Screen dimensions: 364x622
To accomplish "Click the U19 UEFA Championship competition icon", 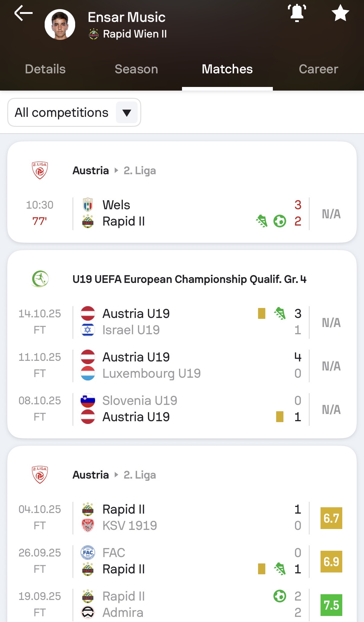I will [x=40, y=279].
